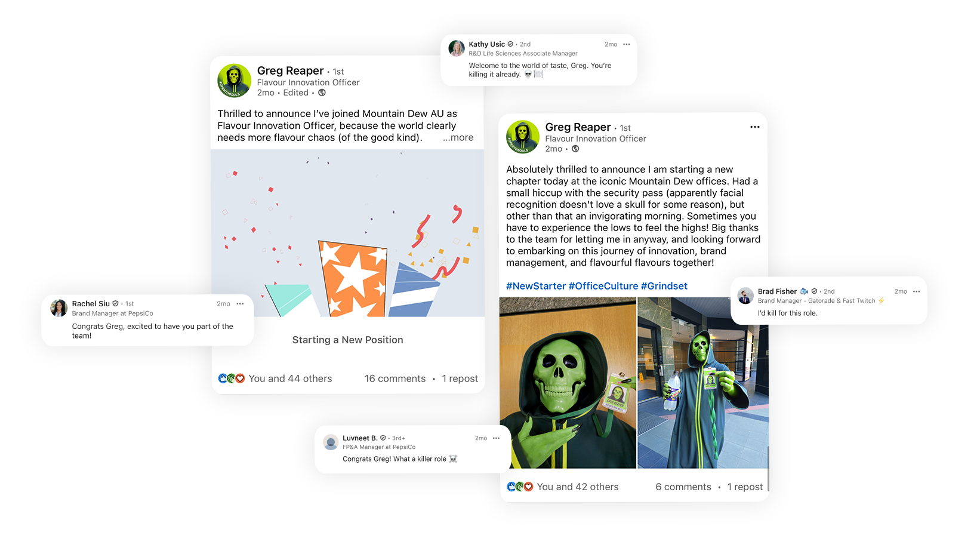Click Kathy Usic's profile picture
The image size is (980, 560).
tap(457, 48)
